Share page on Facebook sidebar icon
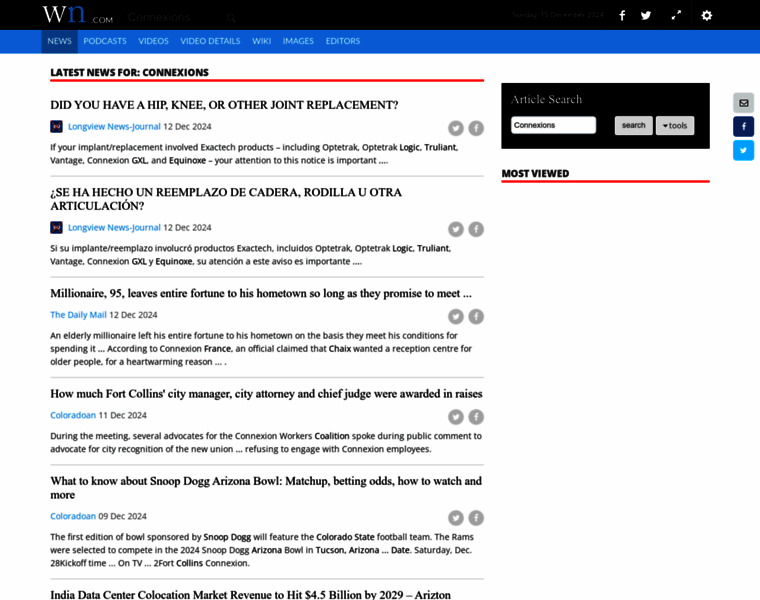Viewport: 760px width, 600px height. tap(743, 127)
